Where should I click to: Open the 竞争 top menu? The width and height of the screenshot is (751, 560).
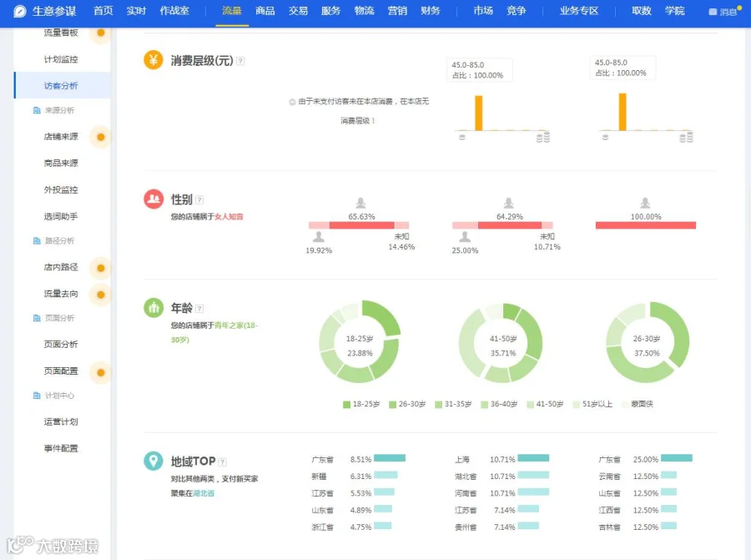click(x=516, y=11)
